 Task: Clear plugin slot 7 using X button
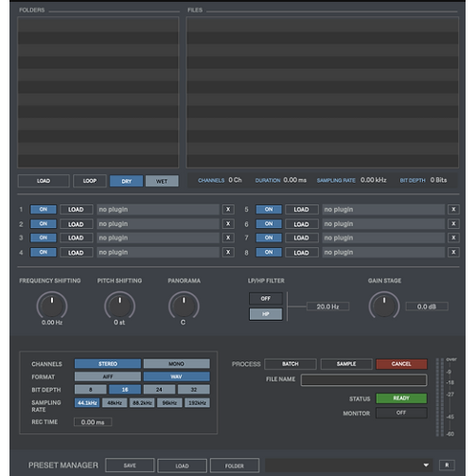tap(453, 238)
